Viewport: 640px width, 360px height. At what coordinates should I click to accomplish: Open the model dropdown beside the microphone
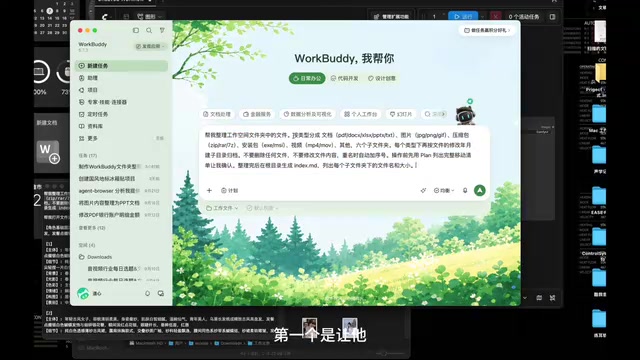(444, 191)
